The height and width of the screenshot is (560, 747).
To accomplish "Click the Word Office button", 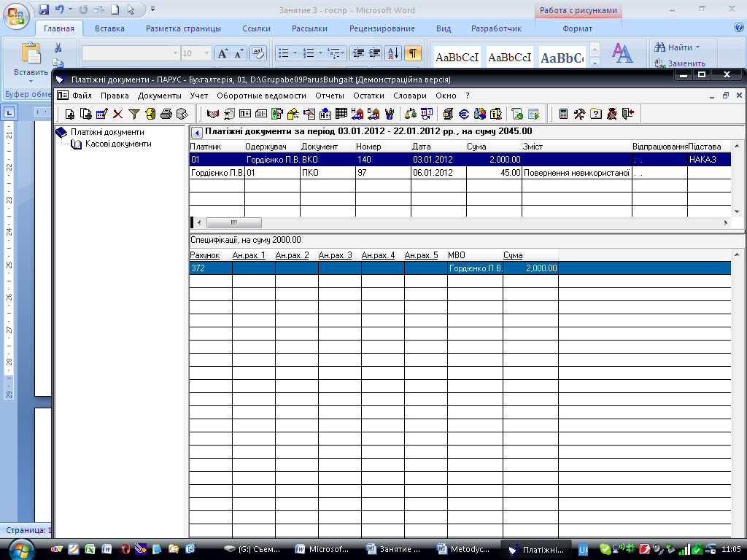I will click(x=16, y=16).
